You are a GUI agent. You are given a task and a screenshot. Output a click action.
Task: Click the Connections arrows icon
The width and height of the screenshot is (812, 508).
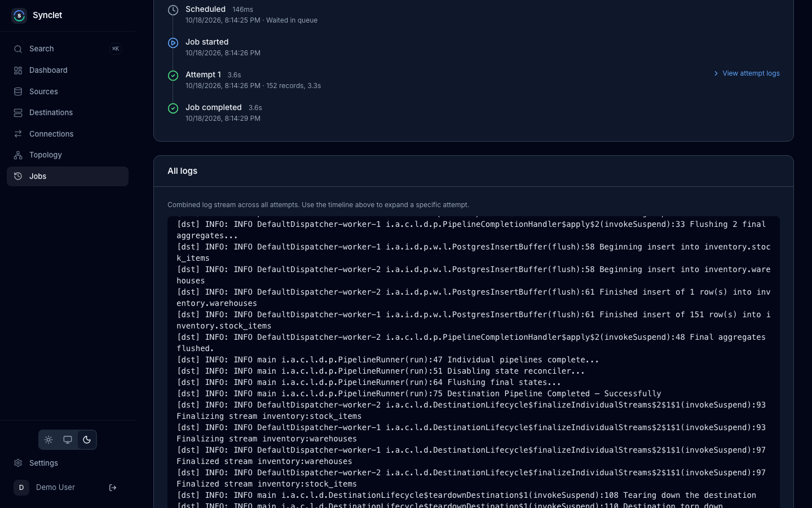pyautogui.click(x=18, y=134)
